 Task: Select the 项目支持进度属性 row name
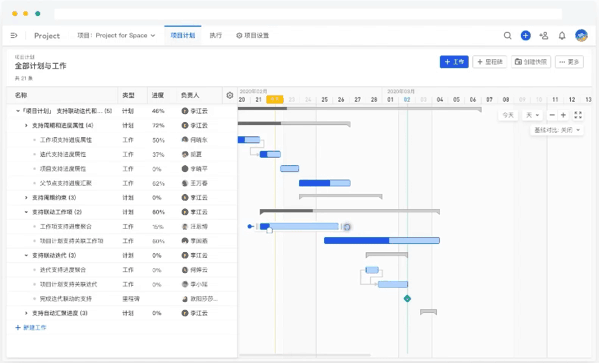tap(63, 169)
